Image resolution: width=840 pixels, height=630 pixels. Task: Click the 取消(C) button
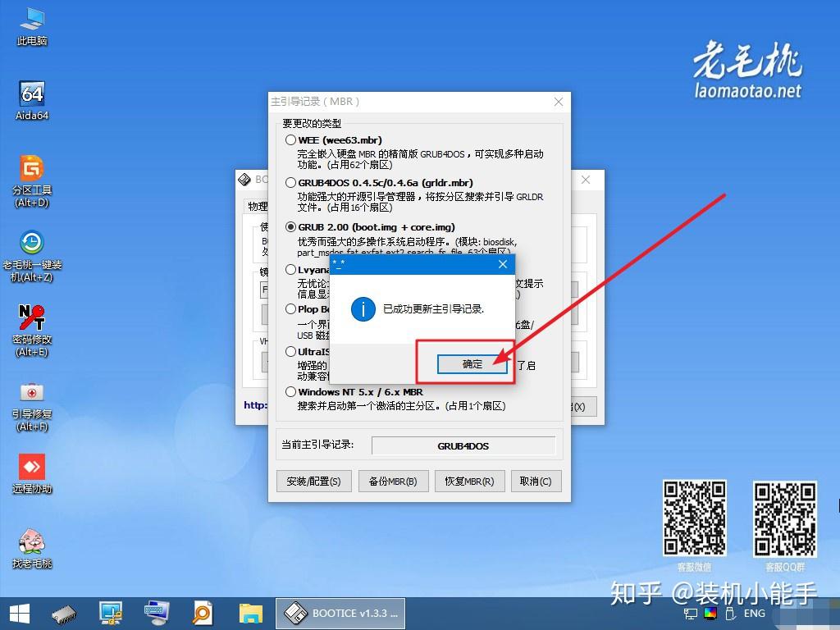536,481
